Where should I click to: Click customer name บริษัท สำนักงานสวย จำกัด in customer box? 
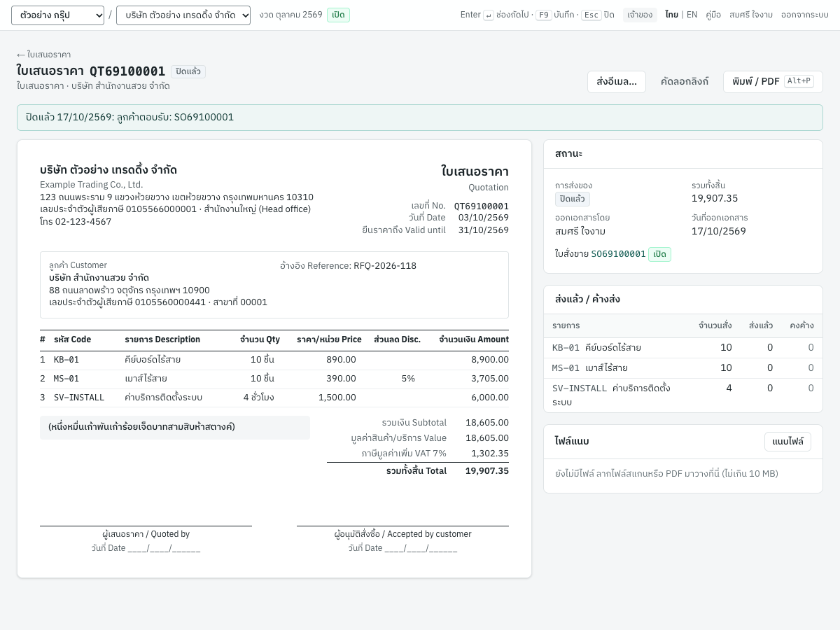pos(99,278)
